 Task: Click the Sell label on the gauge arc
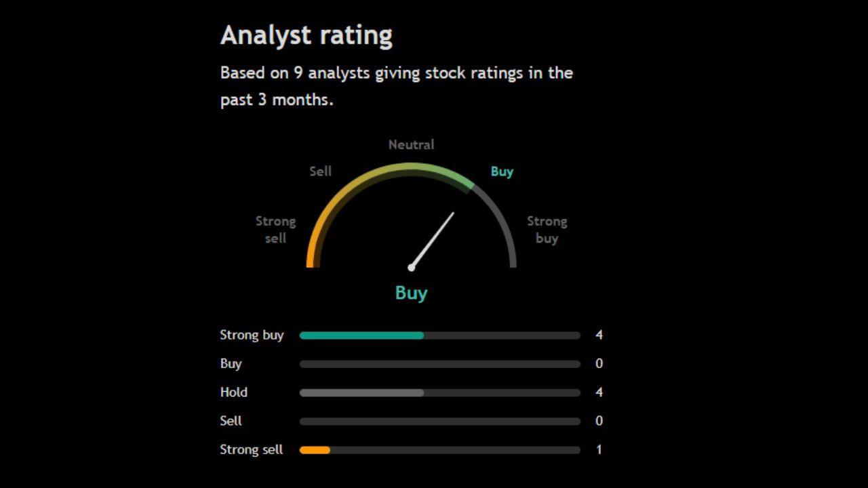[x=320, y=171]
